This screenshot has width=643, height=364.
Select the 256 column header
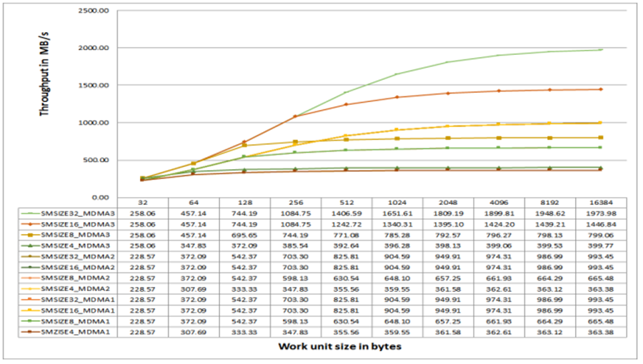point(296,202)
